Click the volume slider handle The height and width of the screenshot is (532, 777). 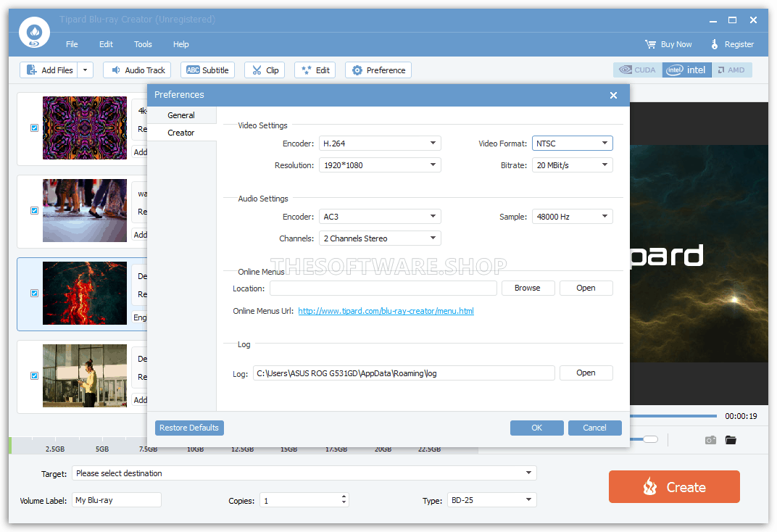click(x=650, y=439)
